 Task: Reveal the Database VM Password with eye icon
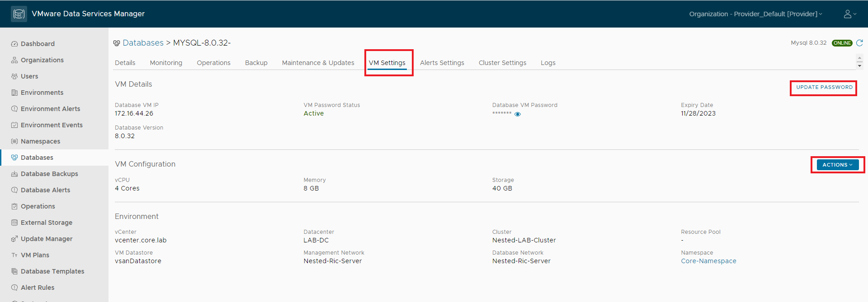coord(518,114)
